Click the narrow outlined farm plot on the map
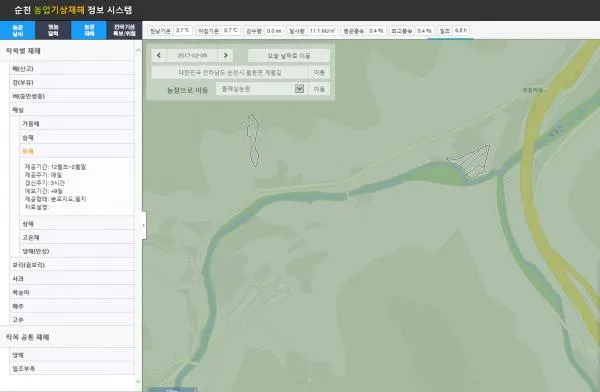The height and width of the screenshot is (392, 600). (253, 140)
